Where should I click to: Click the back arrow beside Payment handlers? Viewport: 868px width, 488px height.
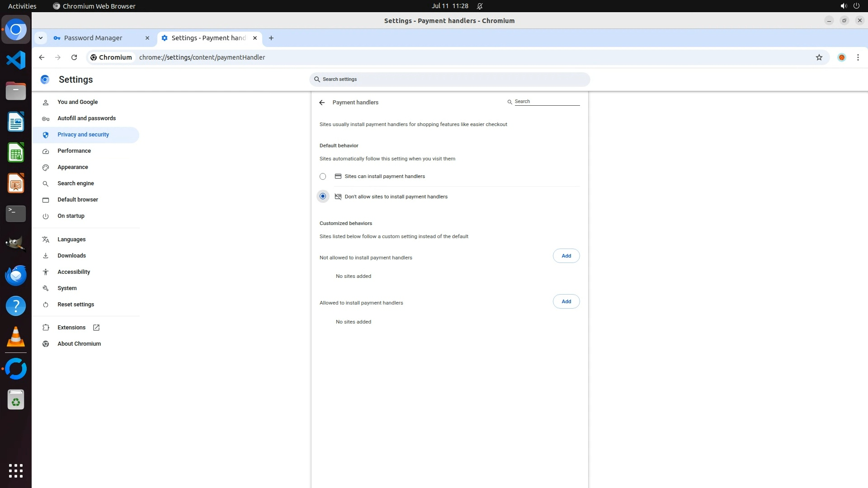point(322,103)
